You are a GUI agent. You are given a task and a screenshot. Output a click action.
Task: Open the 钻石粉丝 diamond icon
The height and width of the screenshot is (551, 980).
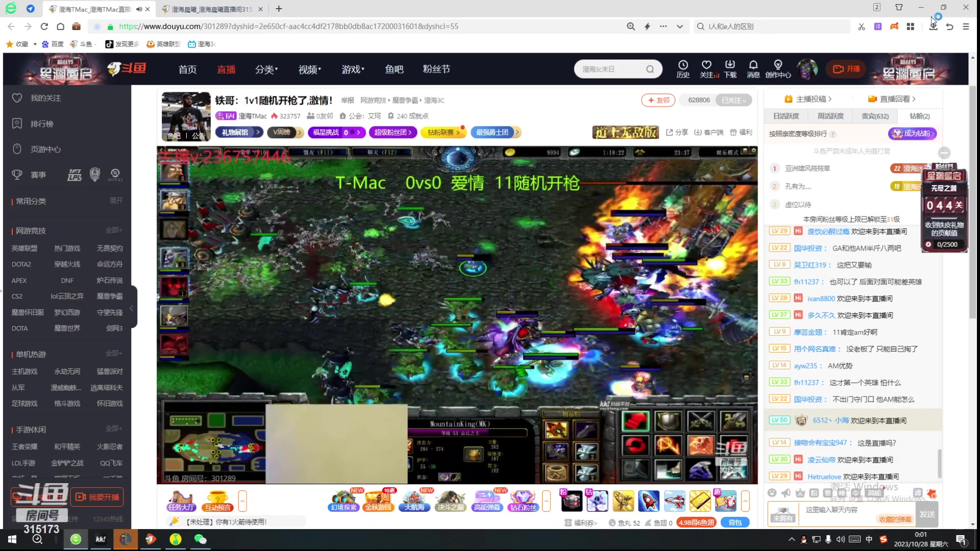523,501
